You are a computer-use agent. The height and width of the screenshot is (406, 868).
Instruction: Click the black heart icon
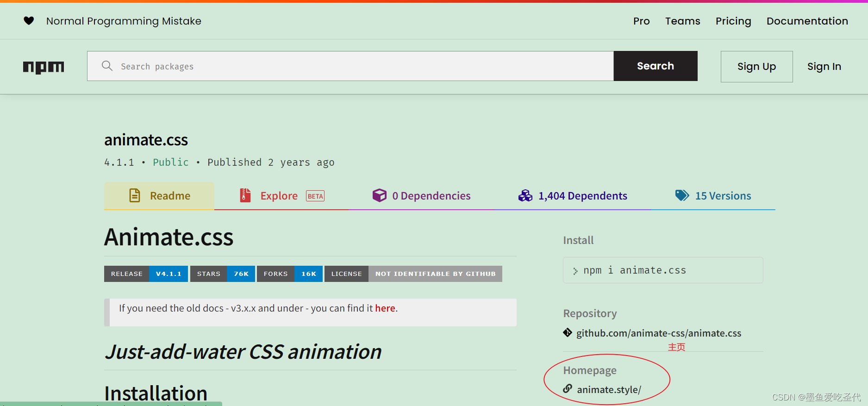29,21
